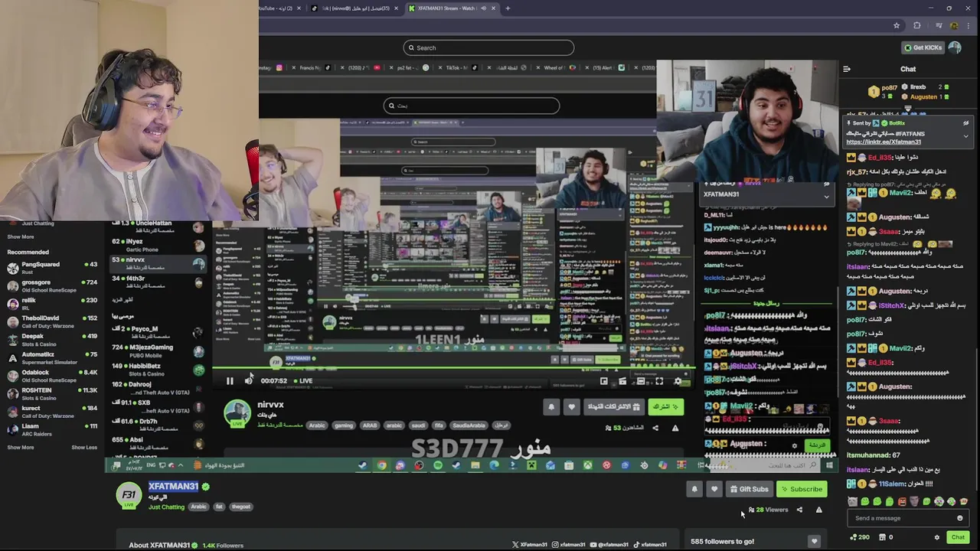Open emoji picker in chat message field
This screenshot has height=551, width=980.
(x=959, y=518)
